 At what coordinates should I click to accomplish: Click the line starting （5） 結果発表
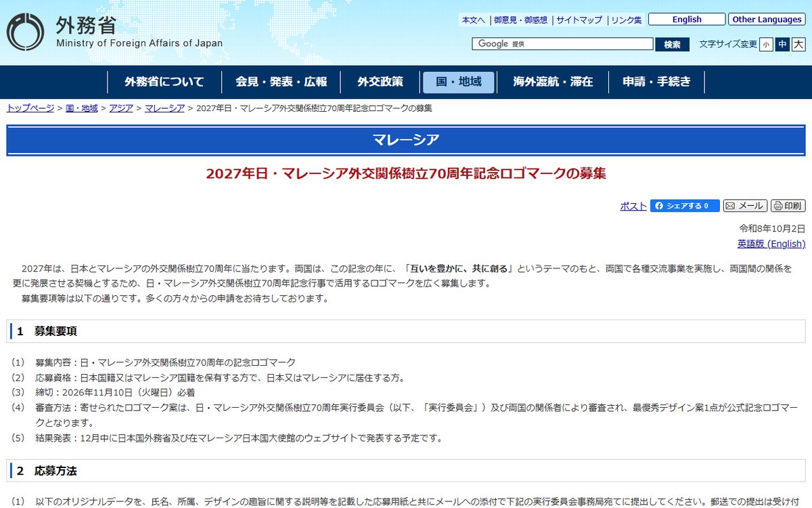227,438
